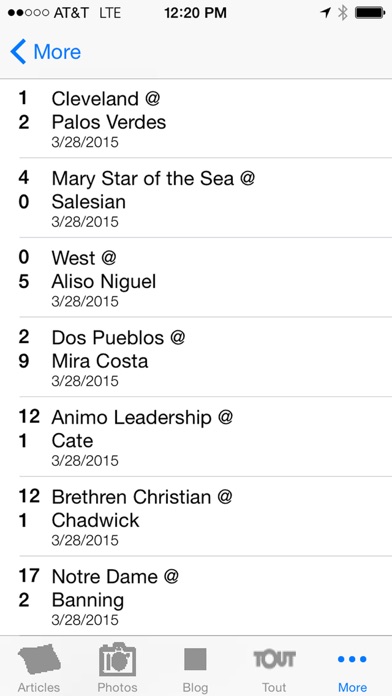This screenshot has height=696, width=392.
Task: Open the Notre Dame @ Banning game
Action: (196, 596)
